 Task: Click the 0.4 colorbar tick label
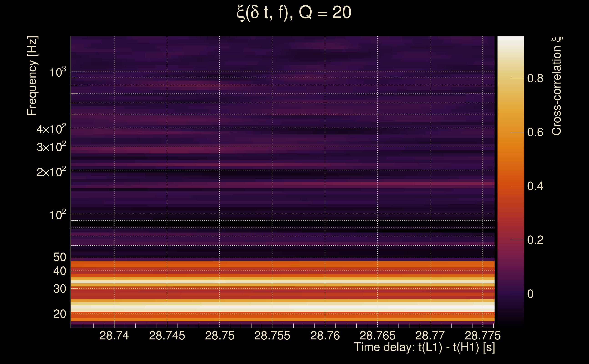pos(535,186)
